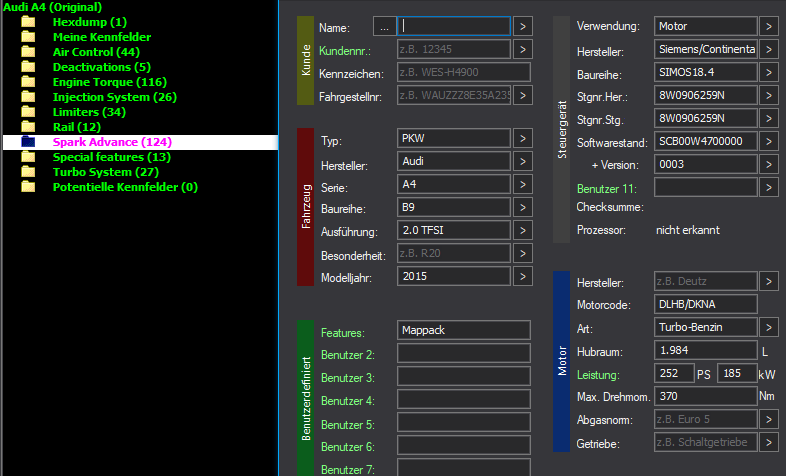Screen dimensions: 786x476
Task: Focus the Name input field
Action: click(x=454, y=27)
